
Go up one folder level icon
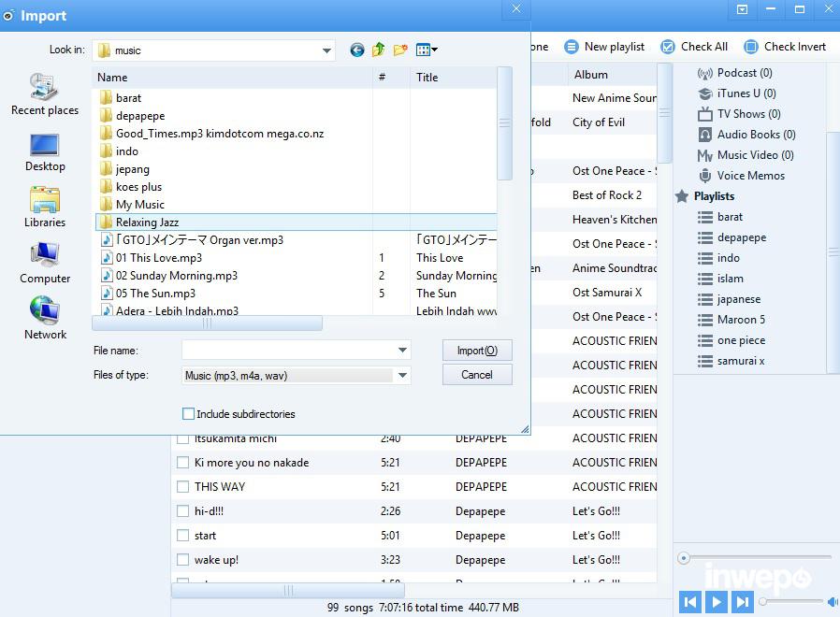click(378, 50)
